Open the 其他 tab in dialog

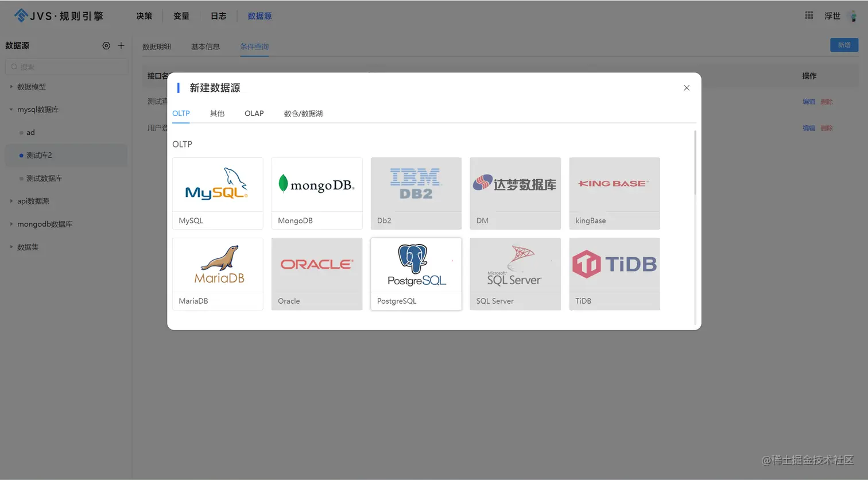click(217, 114)
